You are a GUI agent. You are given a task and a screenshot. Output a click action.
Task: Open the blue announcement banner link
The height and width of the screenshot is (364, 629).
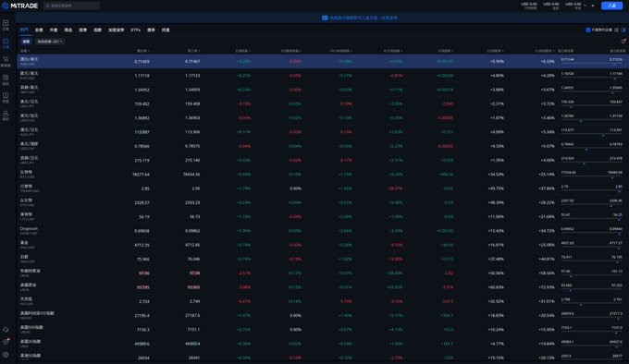tap(360, 18)
